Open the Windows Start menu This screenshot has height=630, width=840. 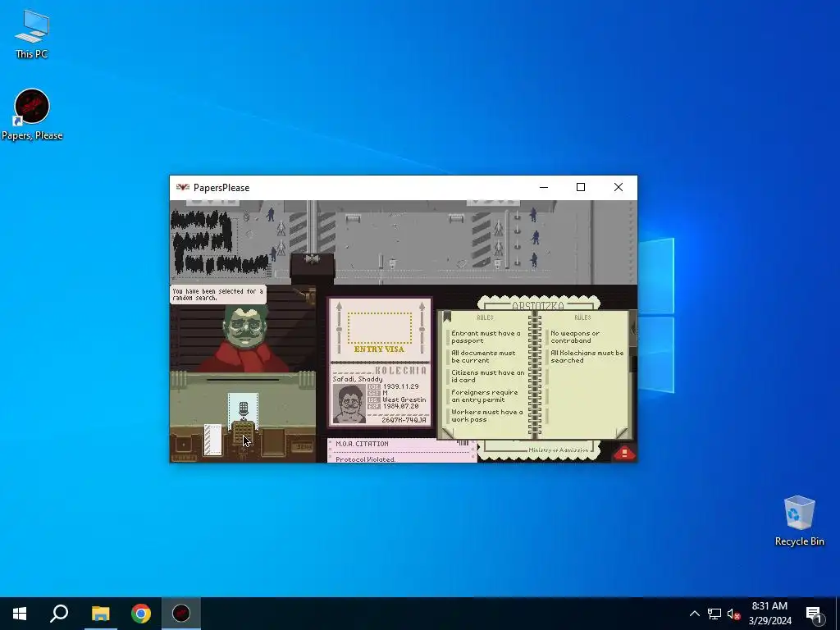click(20, 614)
